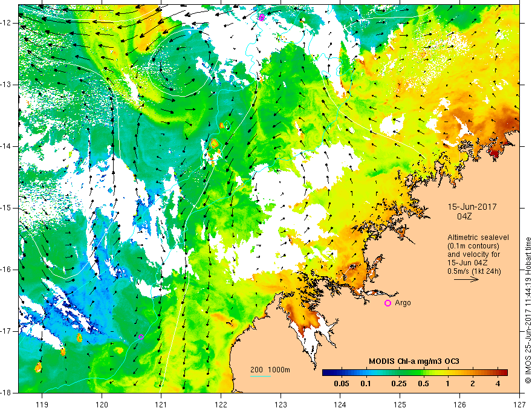The height and width of the screenshot is (411, 532).
Task: Click the 'and velocity for' caption line
Action: (473, 254)
